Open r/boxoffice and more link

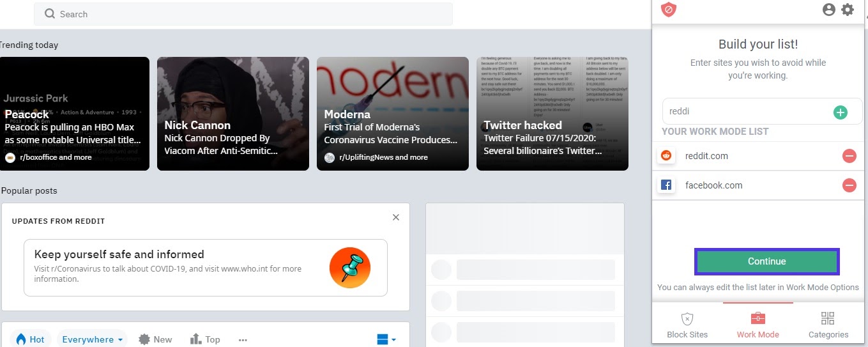click(56, 157)
